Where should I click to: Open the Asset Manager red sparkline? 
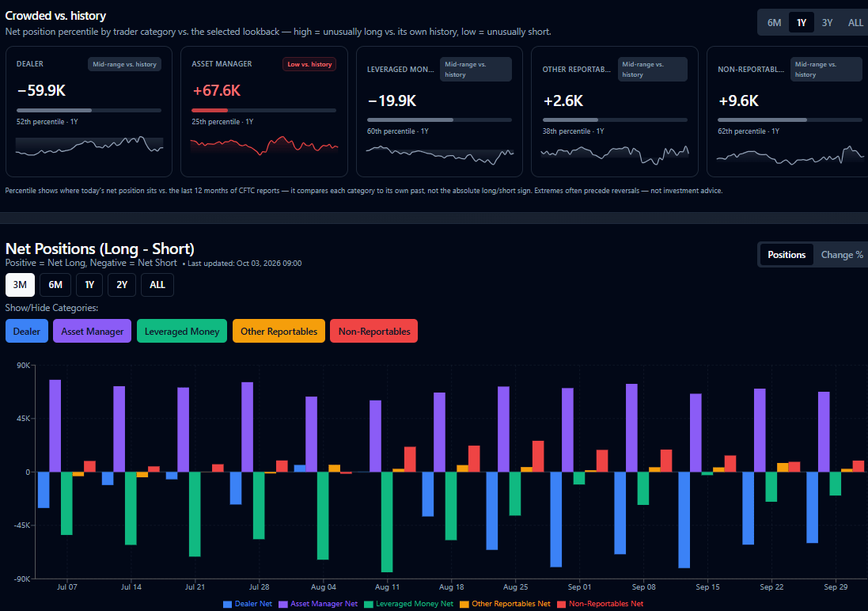click(264, 146)
